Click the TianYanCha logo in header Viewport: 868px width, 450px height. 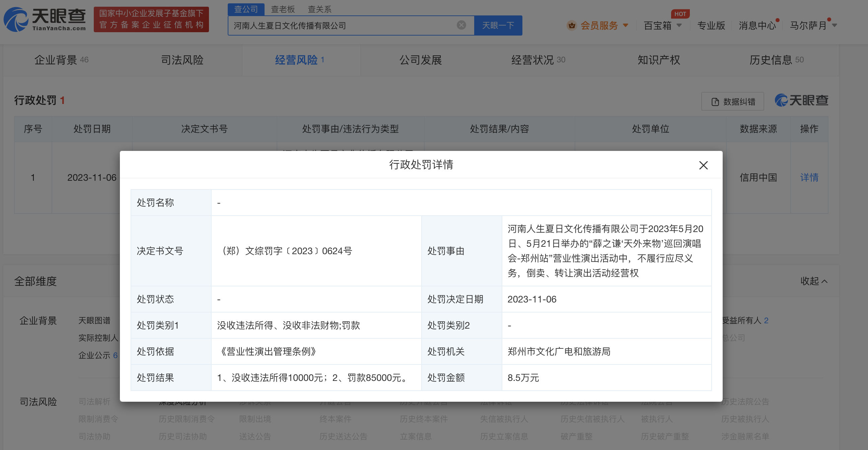(x=45, y=19)
